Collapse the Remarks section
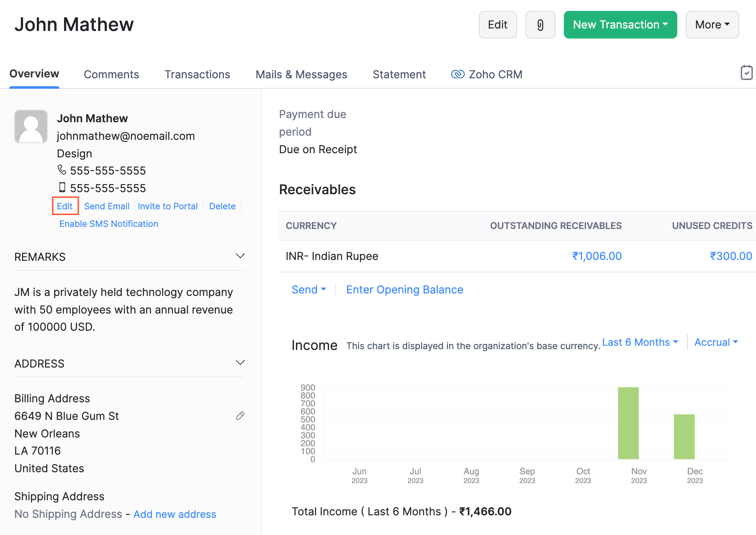Screen dimensions: 756x535 pos(240,256)
